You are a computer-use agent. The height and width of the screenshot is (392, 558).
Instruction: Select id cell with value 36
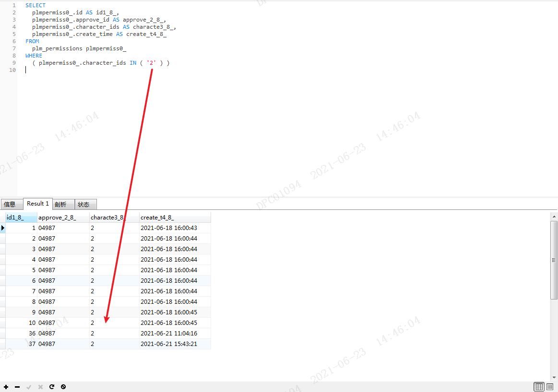[x=21, y=334]
